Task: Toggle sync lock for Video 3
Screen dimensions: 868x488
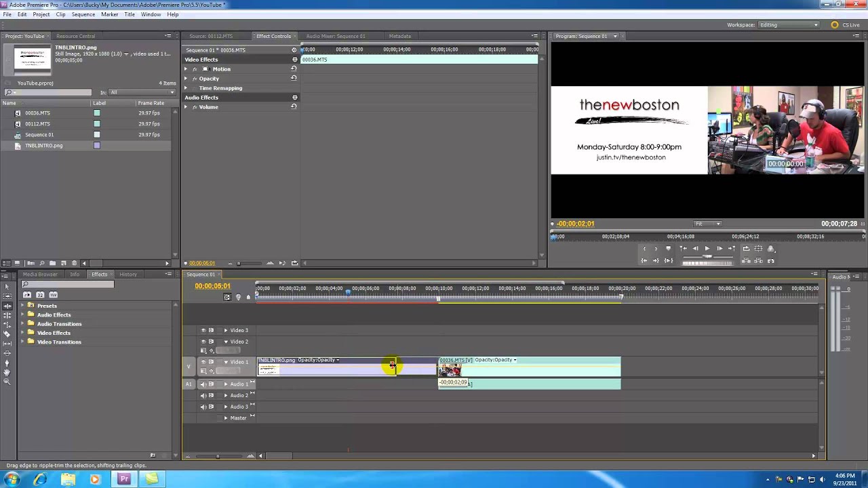Action: tap(211, 330)
